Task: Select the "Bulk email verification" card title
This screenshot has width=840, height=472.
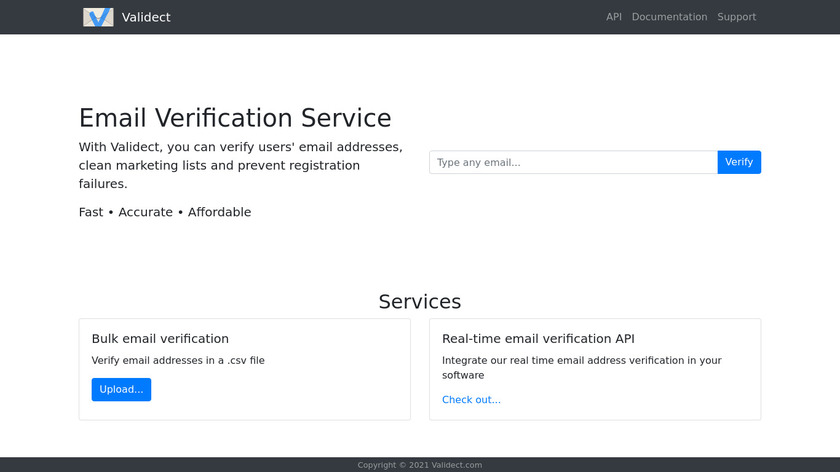Action: pyautogui.click(x=160, y=339)
